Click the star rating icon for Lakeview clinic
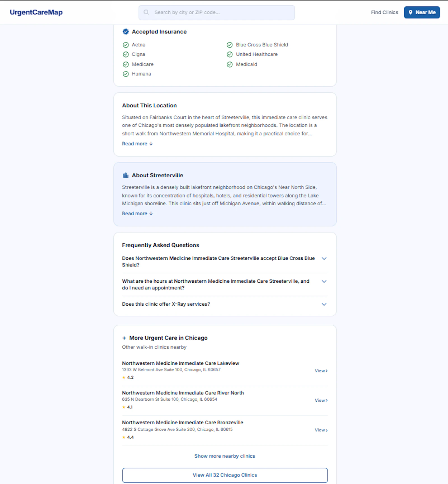 click(124, 378)
